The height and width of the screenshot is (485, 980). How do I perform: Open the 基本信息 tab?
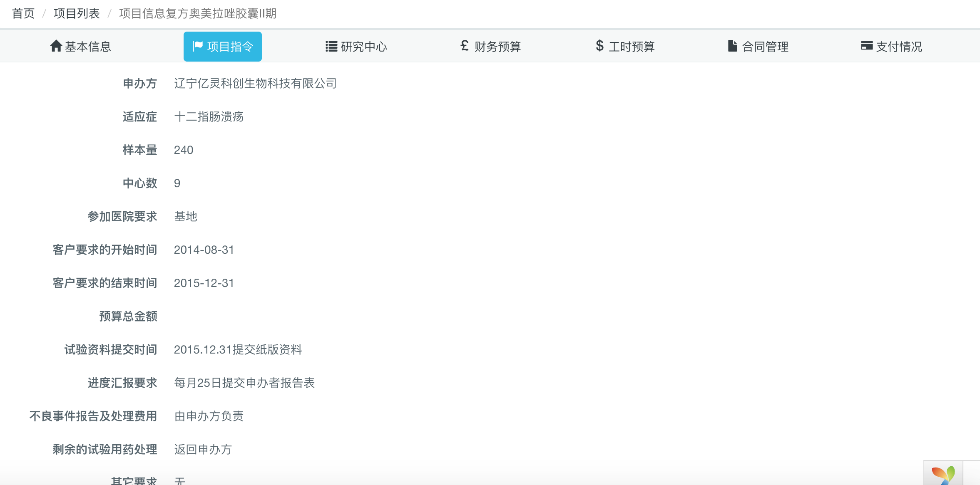coord(81,46)
